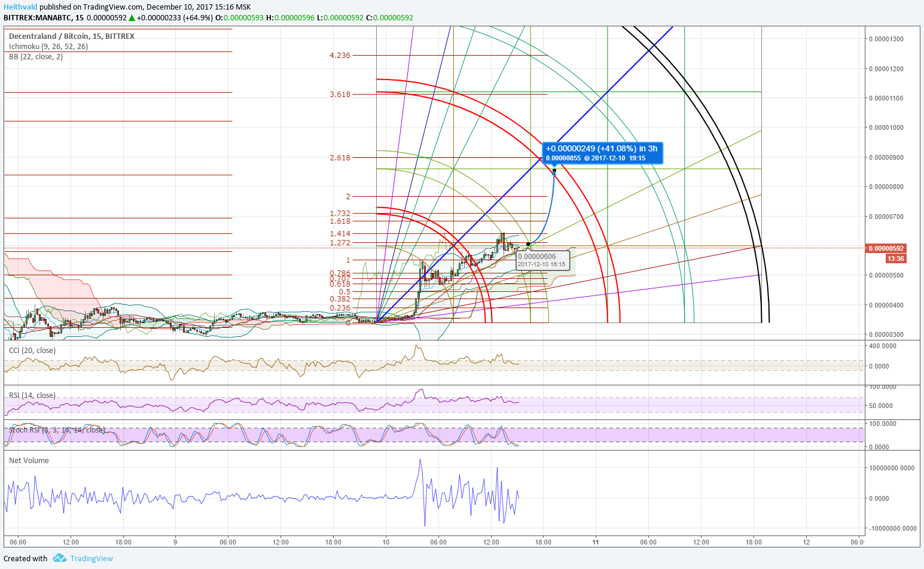Click the 1.732 Fibonacci level label
Screen dimensions: 924x569
[340, 213]
